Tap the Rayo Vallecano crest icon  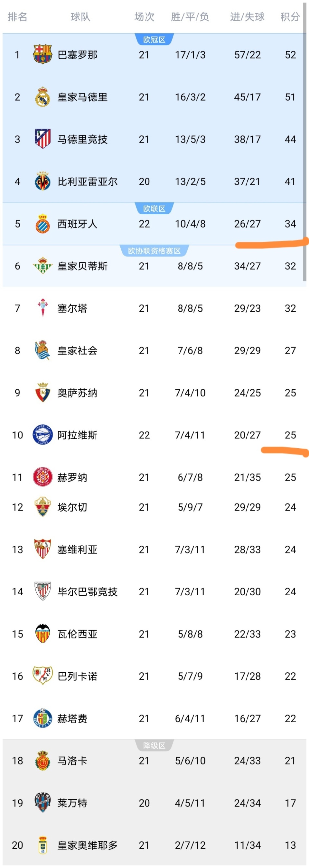(x=42, y=676)
